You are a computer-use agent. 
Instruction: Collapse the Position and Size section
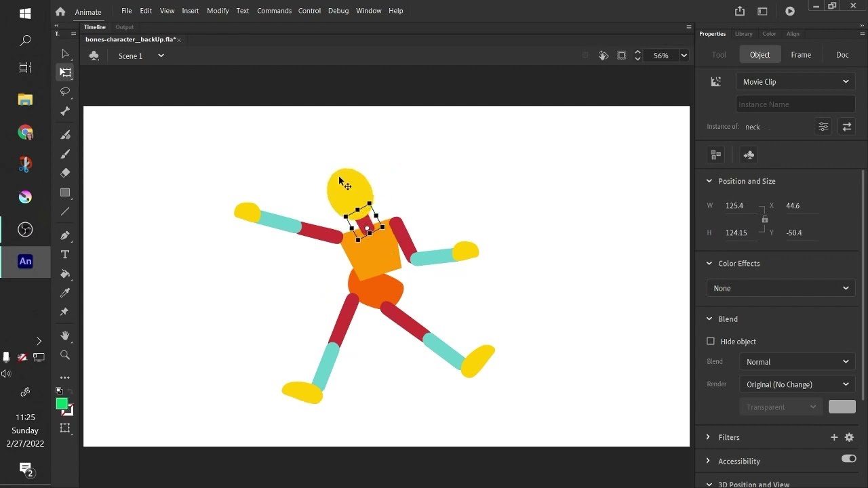709,181
